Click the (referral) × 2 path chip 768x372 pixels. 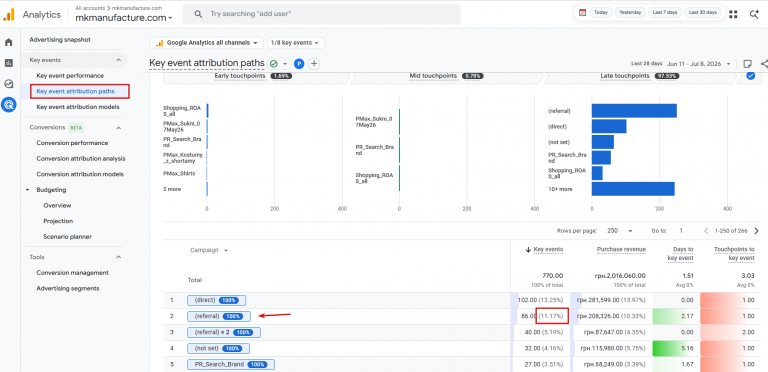(224, 332)
